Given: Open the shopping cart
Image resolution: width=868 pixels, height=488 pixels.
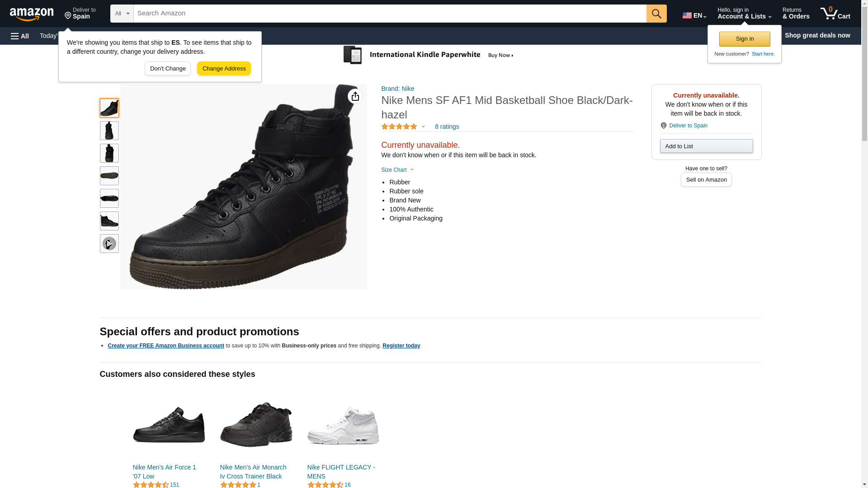Looking at the screenshot, I should point(835,14).
